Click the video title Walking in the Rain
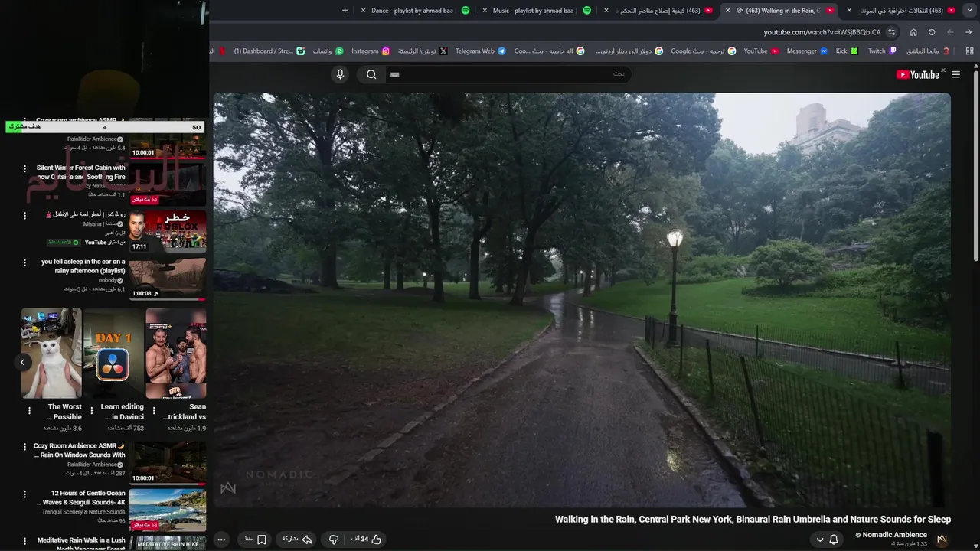 pyautogui.click(x=753, y=519)
